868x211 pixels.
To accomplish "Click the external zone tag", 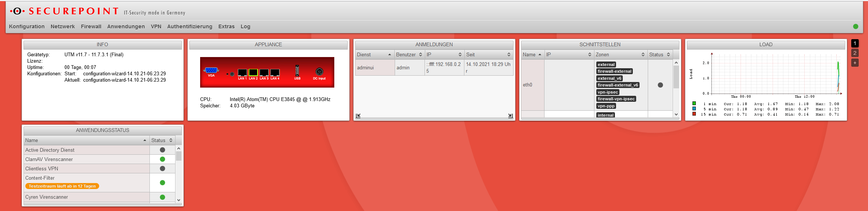I will [x=606, y=64].
